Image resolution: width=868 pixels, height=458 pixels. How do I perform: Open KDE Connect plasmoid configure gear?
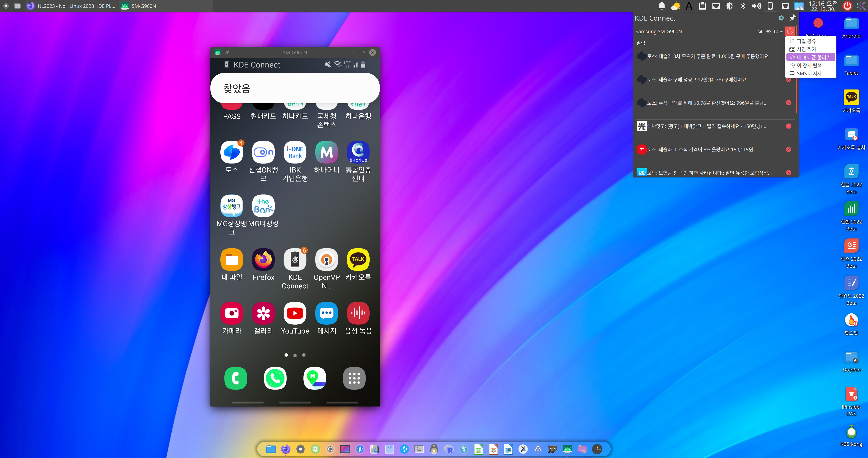[x=781, y=18]
